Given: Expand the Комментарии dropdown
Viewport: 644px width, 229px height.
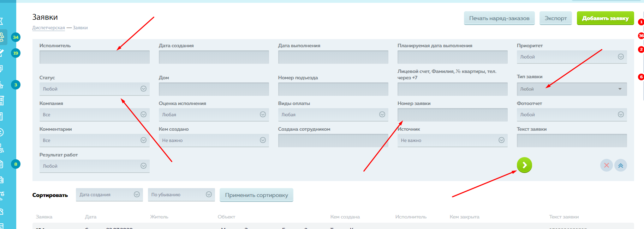Looking at the screenshot, I should [x=94, y=141].
